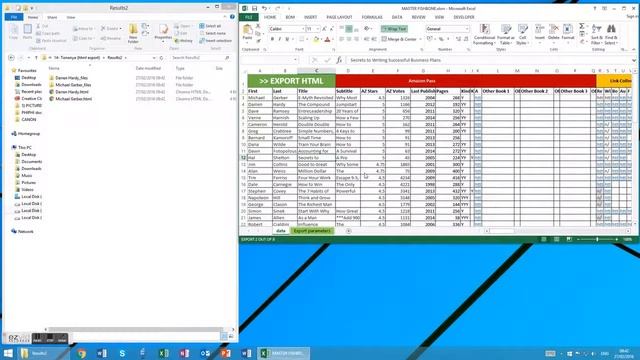The height and width of the screenshot is (360, 640).
Task: Click the Increase Font Size icon
Action: [324, 29]
